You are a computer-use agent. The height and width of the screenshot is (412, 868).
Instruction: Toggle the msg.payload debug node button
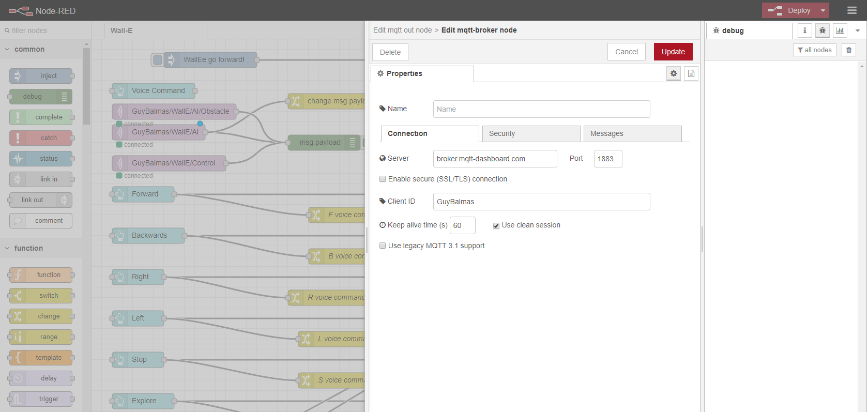pyautogui.click(x=363, y=143)
